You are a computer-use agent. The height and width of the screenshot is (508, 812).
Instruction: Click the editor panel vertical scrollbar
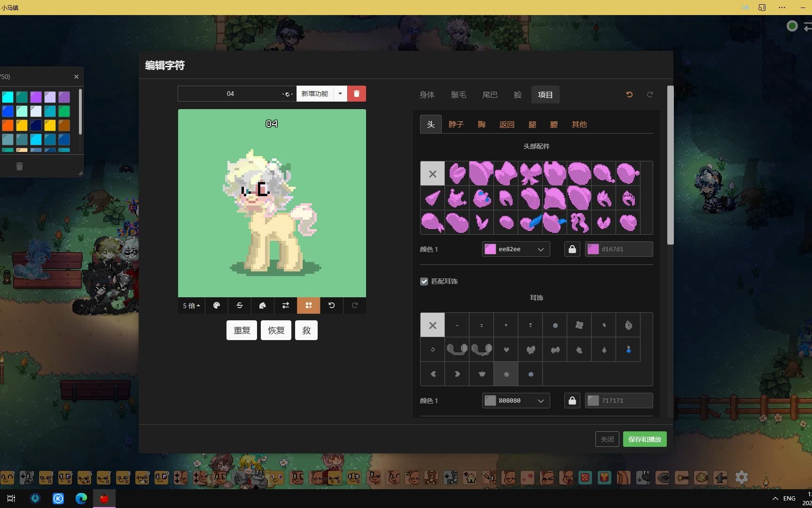671,165
